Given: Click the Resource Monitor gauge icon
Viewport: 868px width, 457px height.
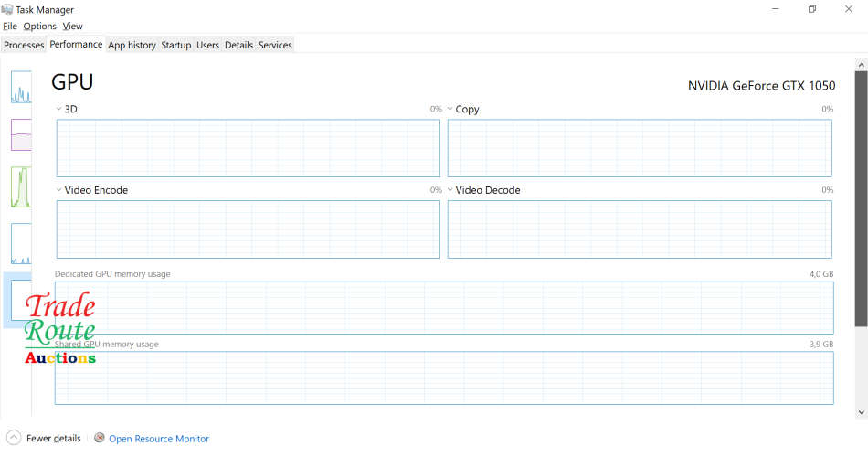Looking at the screenshot, I should click(100, 438).
